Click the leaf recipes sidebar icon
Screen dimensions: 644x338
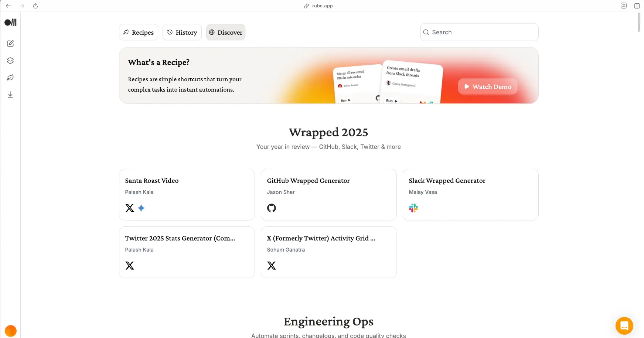click(x=10, y=78)
